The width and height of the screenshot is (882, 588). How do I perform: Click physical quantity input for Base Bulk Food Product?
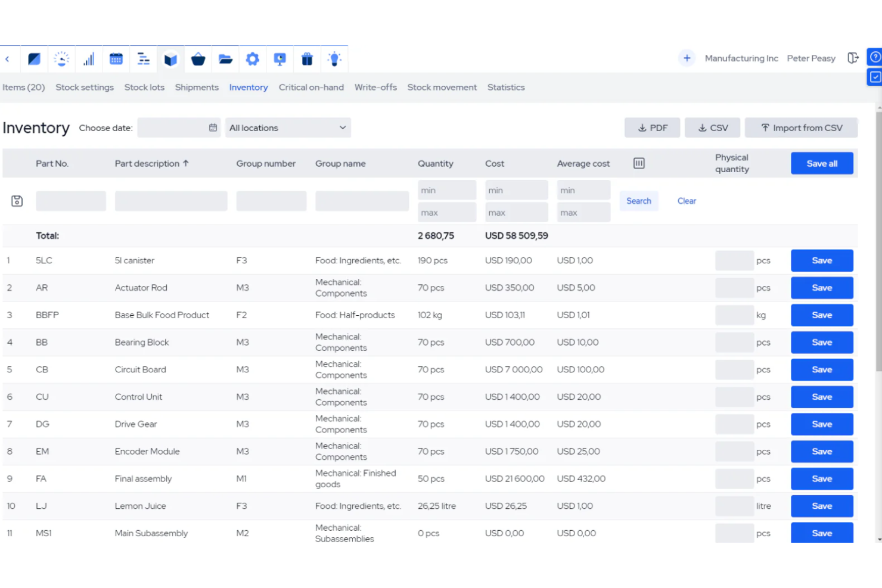coord(734,315)
